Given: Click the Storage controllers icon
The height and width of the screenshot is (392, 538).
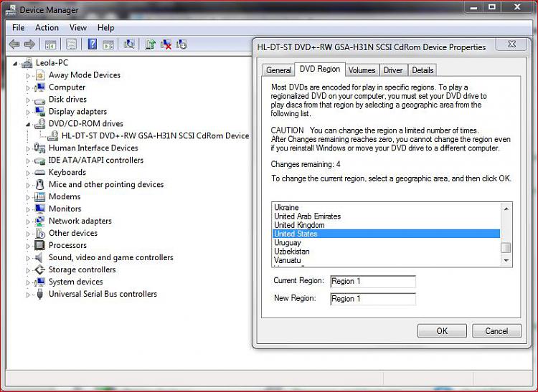Looking at the screenshot, I should [39, 269].
